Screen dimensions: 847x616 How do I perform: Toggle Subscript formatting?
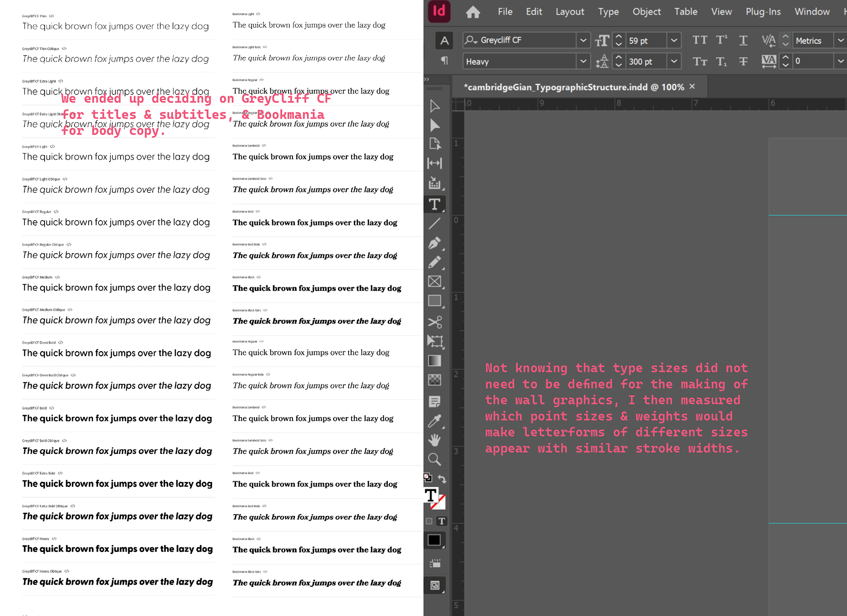(722, 61)
